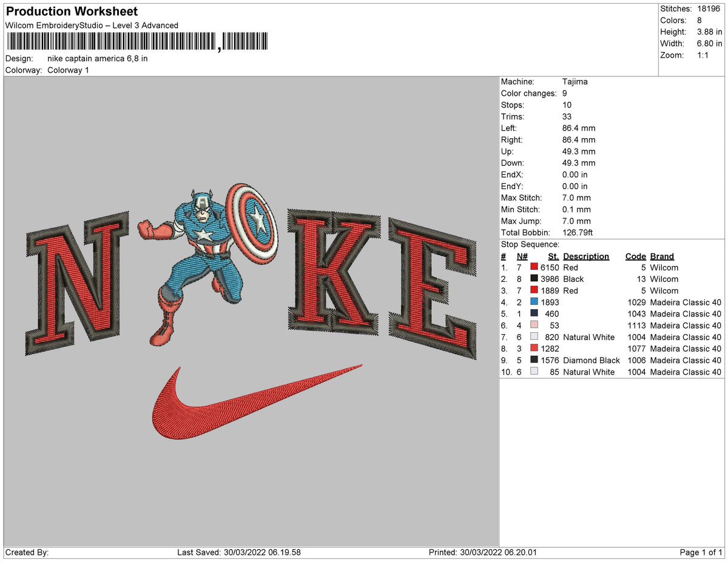Click the stitch count '18196'

click(710, 9)
